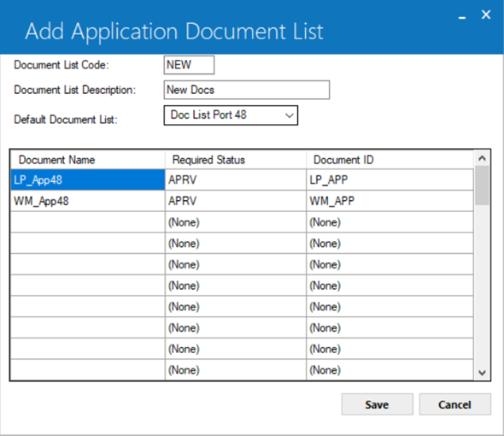
Task: Click the Document List Code field
Action: click(x=189, y=65)
